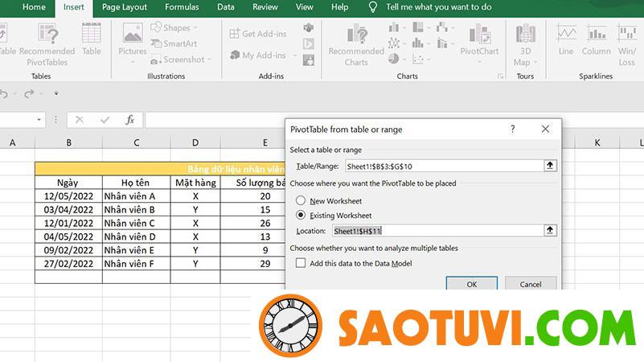Open Recommended Charts
644x362 pixels.
[356, 44]
